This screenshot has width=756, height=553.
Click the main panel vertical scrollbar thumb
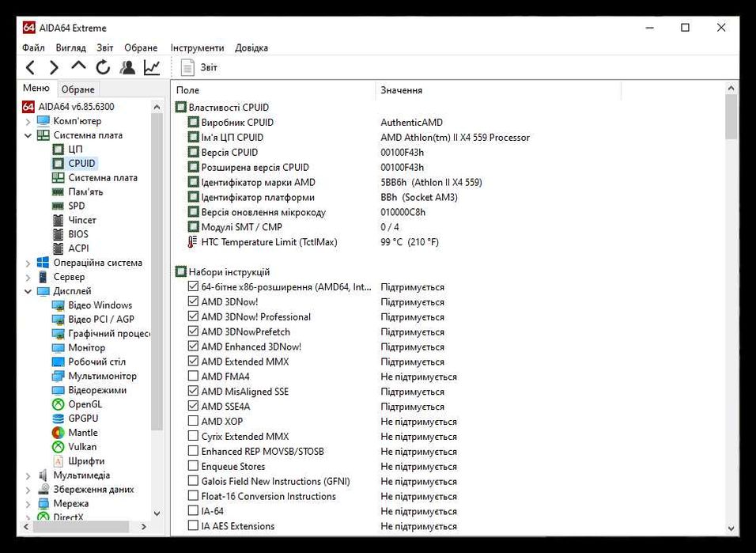click(x=731, y=116)
